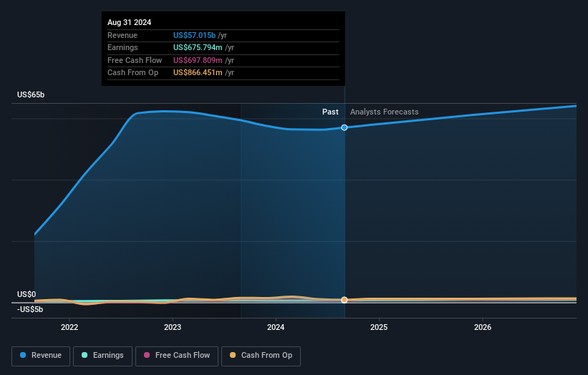588x375 pixels.
Task: Click the Past label
Action: [x=330, y=112]
